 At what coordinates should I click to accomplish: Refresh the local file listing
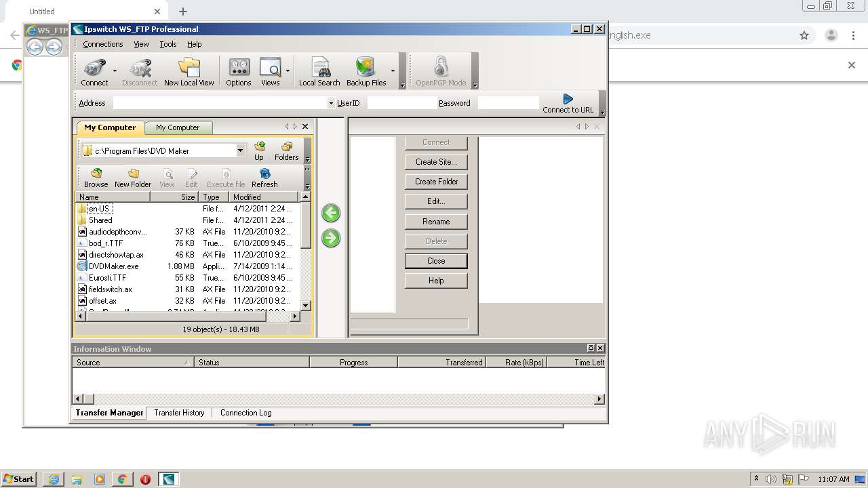tap(264, 178)
